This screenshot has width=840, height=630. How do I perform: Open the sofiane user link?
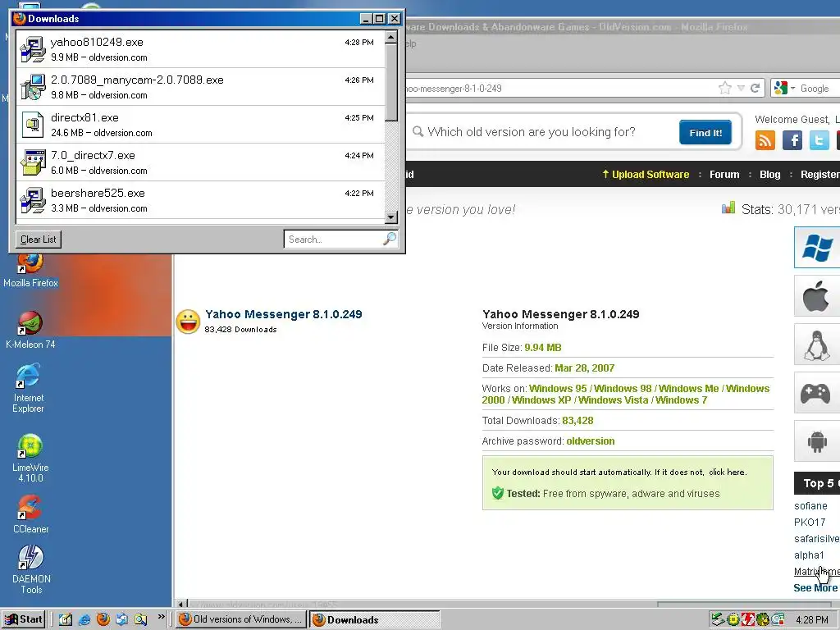point(810,505)
